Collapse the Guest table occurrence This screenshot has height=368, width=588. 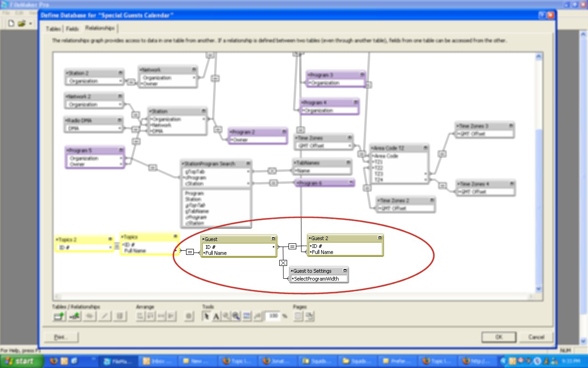[x=273, y=239]
